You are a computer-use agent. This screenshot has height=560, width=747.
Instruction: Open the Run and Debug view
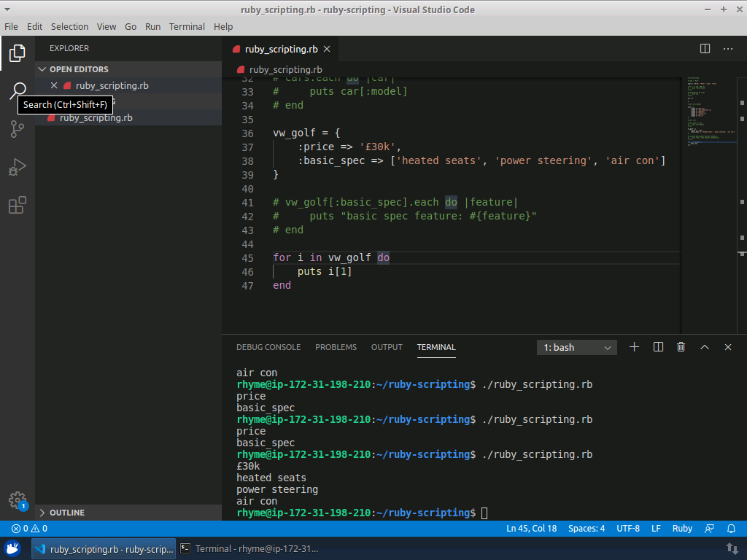pyautogui.click(x=18, y=168)
